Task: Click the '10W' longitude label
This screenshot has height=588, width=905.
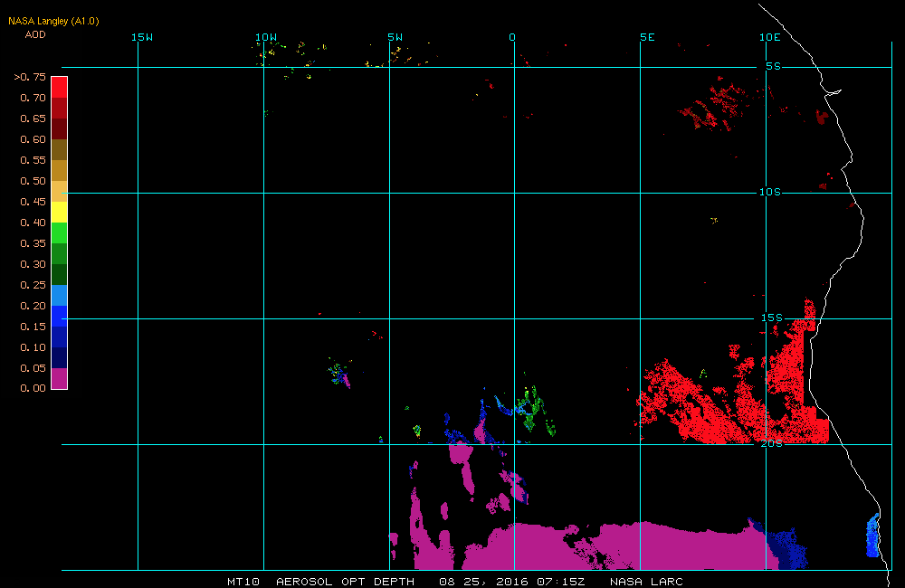Action: (266, 37)
